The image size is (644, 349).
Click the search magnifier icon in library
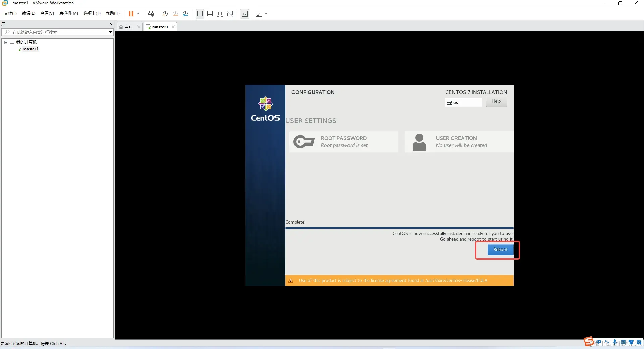(x=7, y=32)
